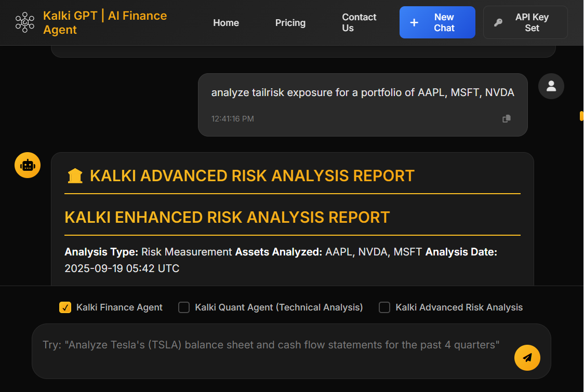Click the yellow chat scrollbar thumb

(581, 116)
